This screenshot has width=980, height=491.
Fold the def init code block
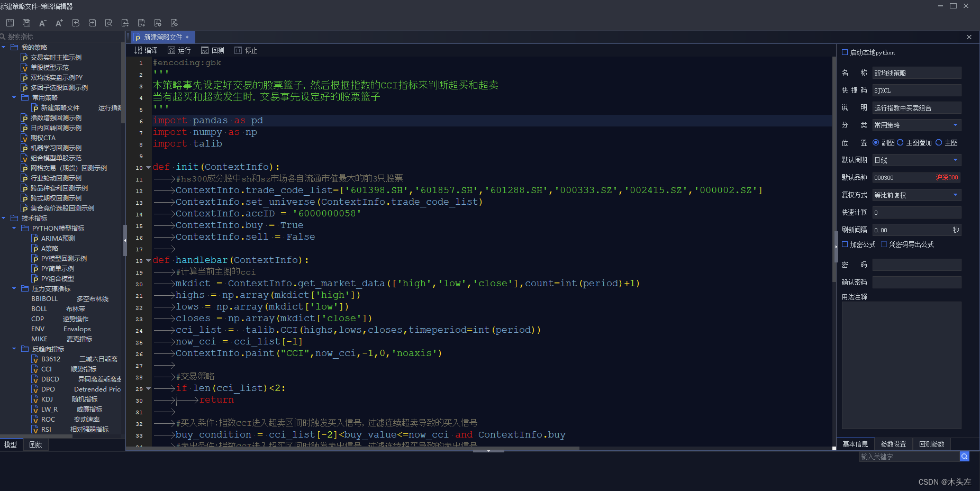pyautogui.click(x=149, y=168)
